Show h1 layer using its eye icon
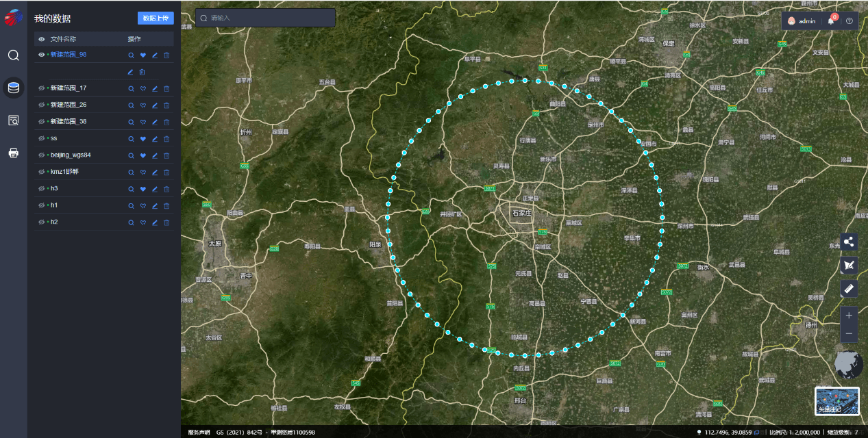The height and width of the screenshot is (438, 868). click(x=41, y=206)
